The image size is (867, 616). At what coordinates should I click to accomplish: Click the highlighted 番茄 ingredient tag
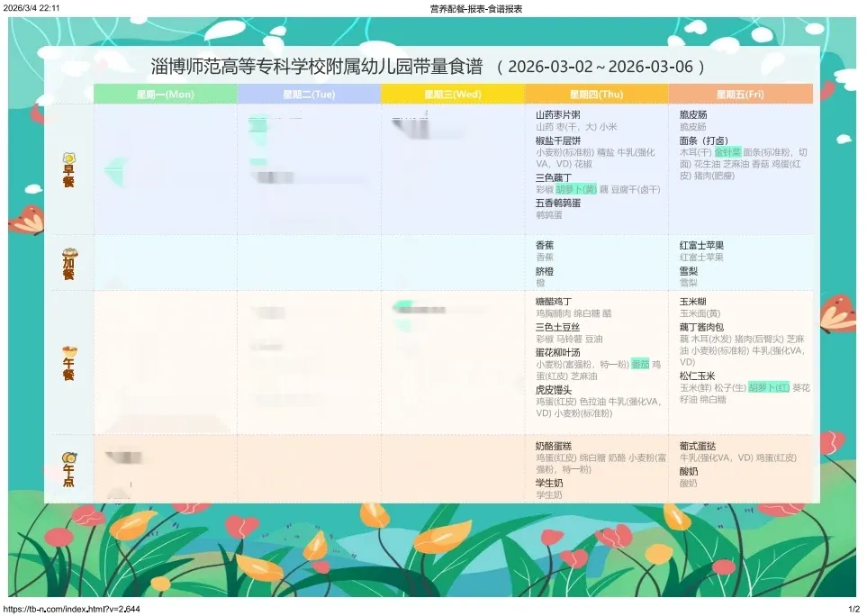640,364
